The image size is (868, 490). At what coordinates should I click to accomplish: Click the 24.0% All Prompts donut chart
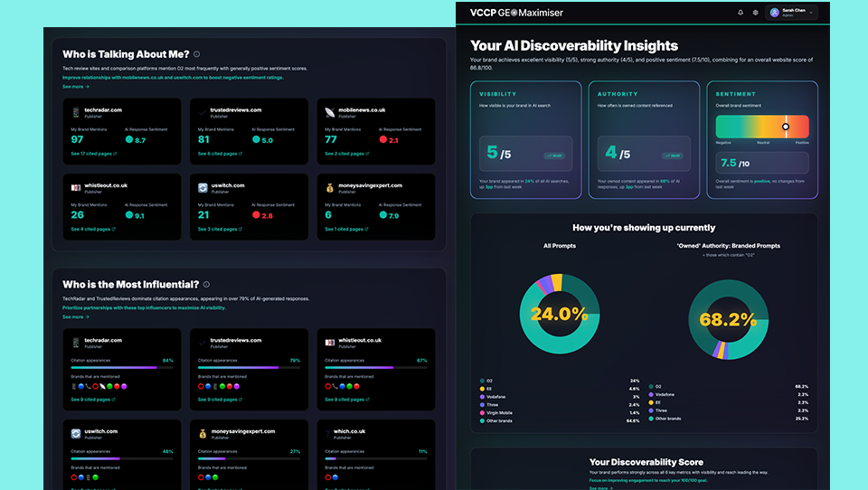(559, 314)
